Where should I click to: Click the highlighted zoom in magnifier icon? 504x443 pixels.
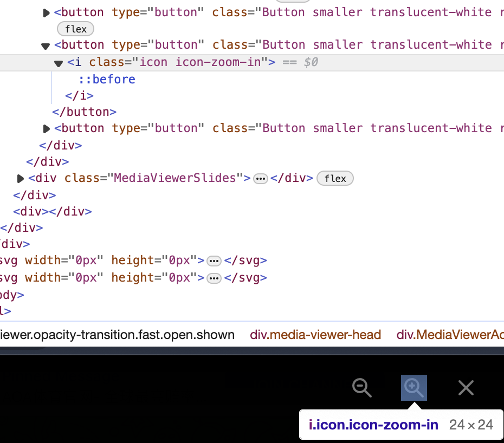pyautogui.click(x=413, y=388)
